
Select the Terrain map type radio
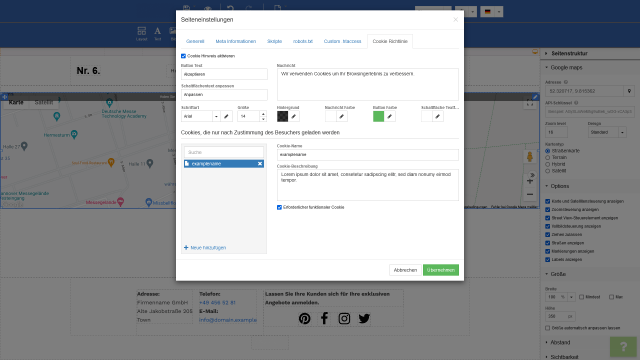[548, 158]
